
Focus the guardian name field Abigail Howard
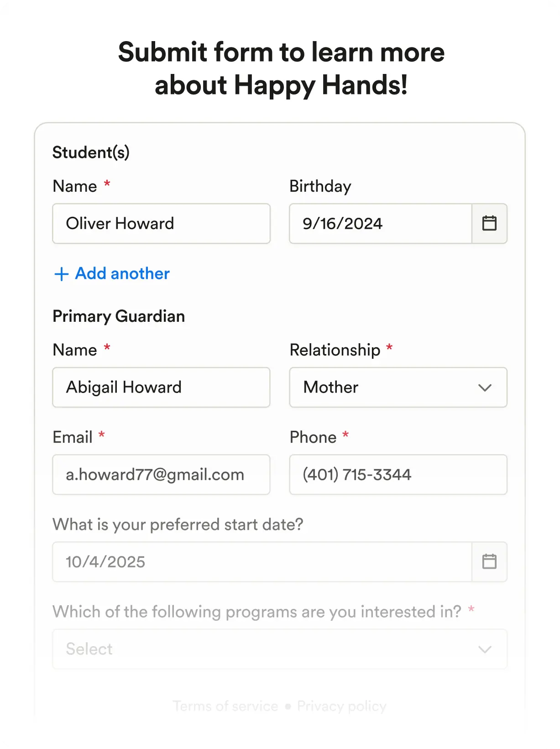(x=161, y=388)
